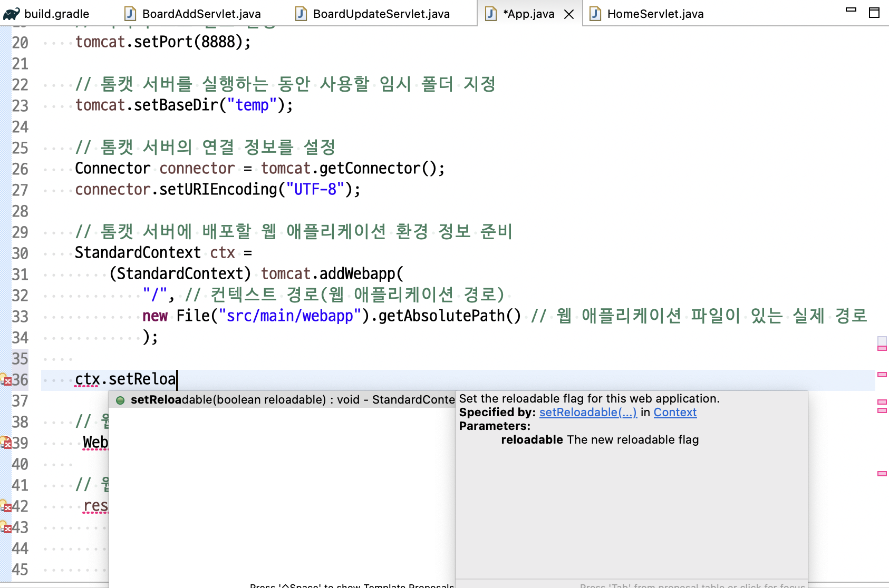Click the Gradle elephant icon on build.gradle tab
The image size is (889, 588).
coord(12,14)
